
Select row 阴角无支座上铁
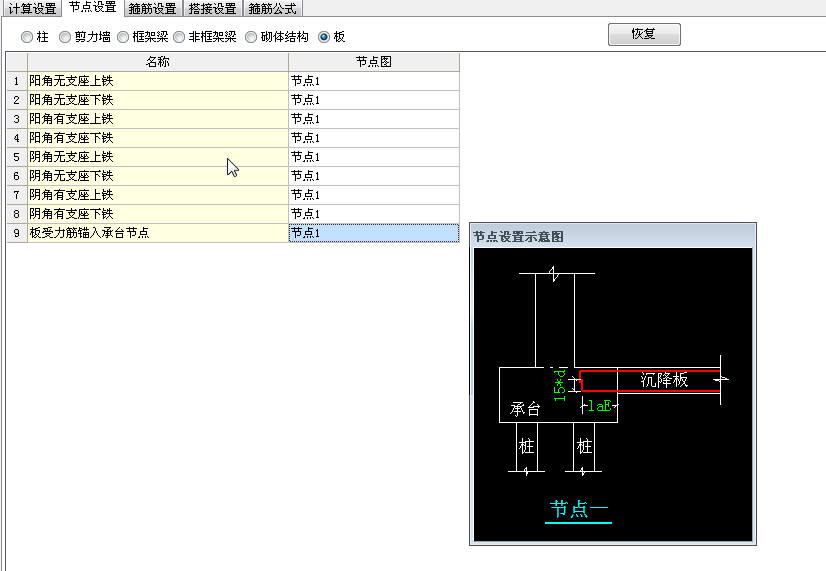158,157
